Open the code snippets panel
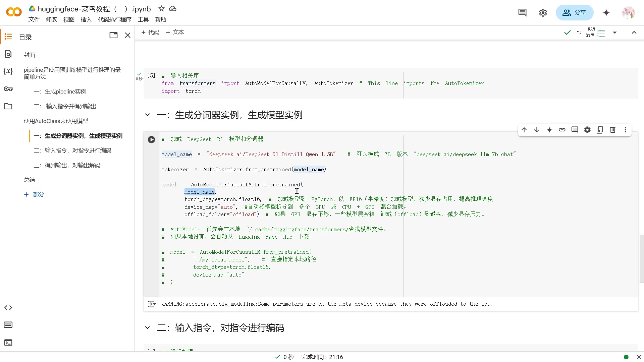 tap(8, 307)
